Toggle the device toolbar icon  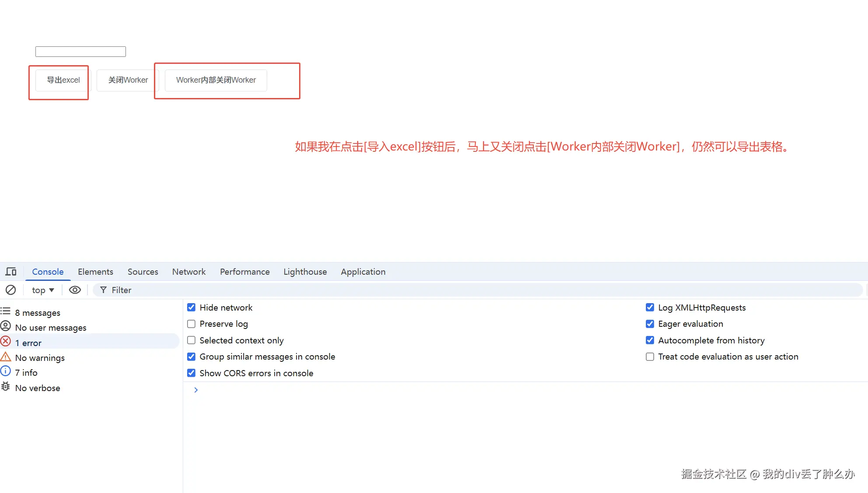[11, 272]
